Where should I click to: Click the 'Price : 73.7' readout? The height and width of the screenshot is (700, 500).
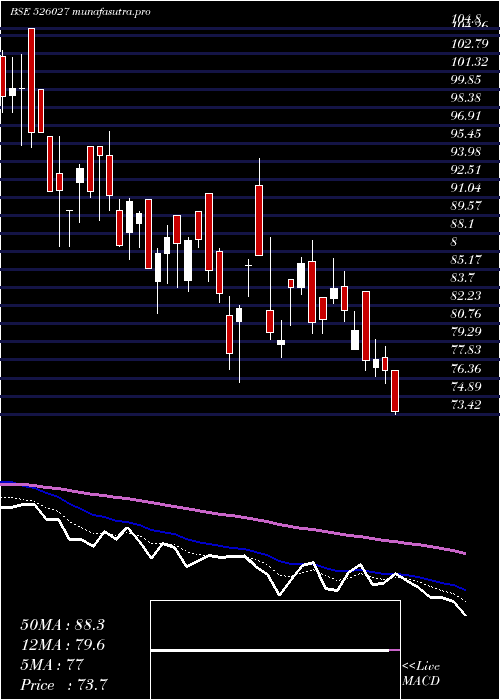click(64, 685)
